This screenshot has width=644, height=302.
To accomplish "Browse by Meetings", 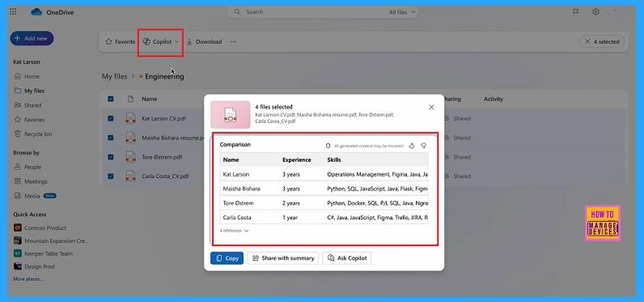I will (31, 181).
